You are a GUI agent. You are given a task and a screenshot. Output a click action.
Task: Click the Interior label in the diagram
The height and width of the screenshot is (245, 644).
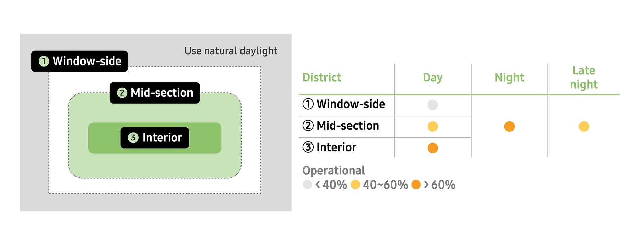click(162, 138)
